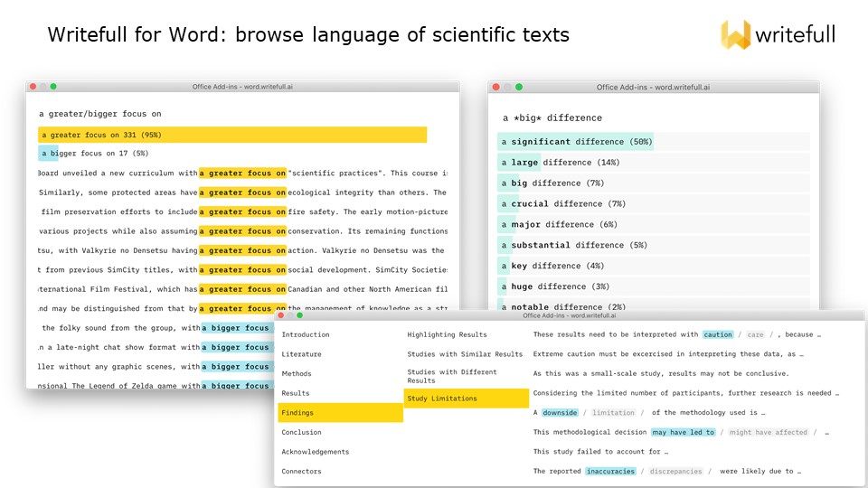868x488 pixels.
Task: Click the 'a *big* difference' query field
Action: (x=552, y=117)
